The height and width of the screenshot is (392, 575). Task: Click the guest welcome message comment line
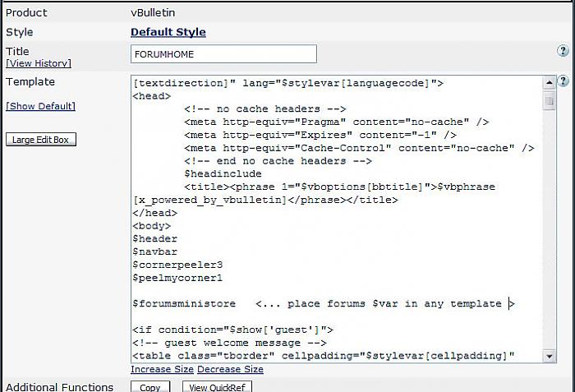230,343
